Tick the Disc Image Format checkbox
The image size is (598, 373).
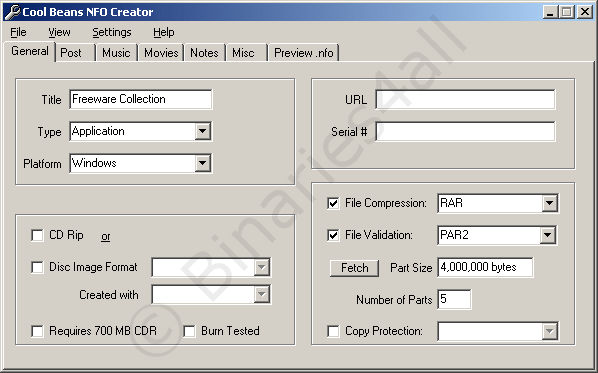tap(37, 267)
